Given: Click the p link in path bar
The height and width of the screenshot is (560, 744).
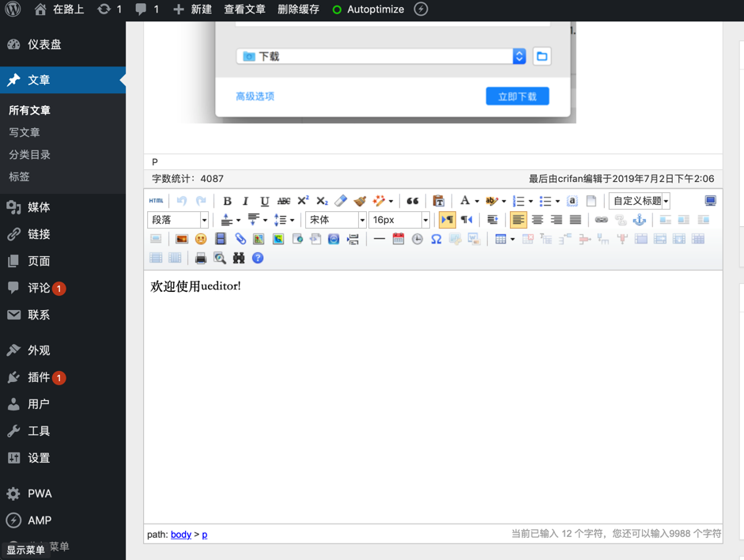Looking at the screenshot, I should [205, 535].
